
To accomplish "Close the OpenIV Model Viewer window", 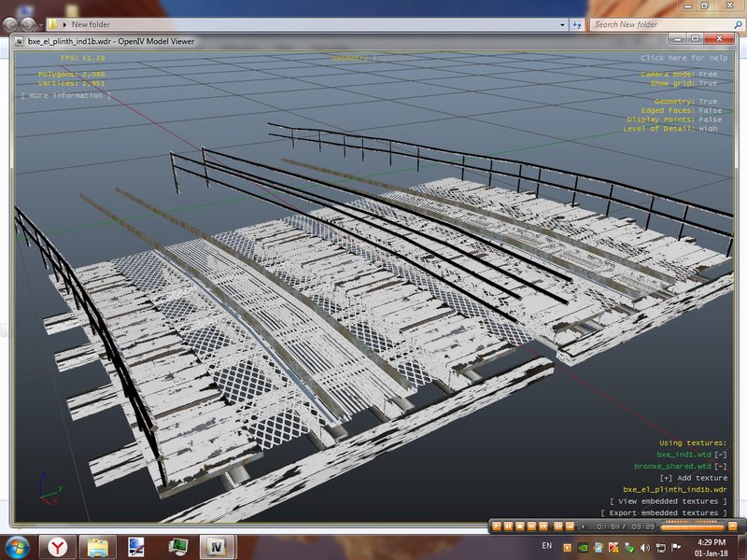I will [718, 38].
